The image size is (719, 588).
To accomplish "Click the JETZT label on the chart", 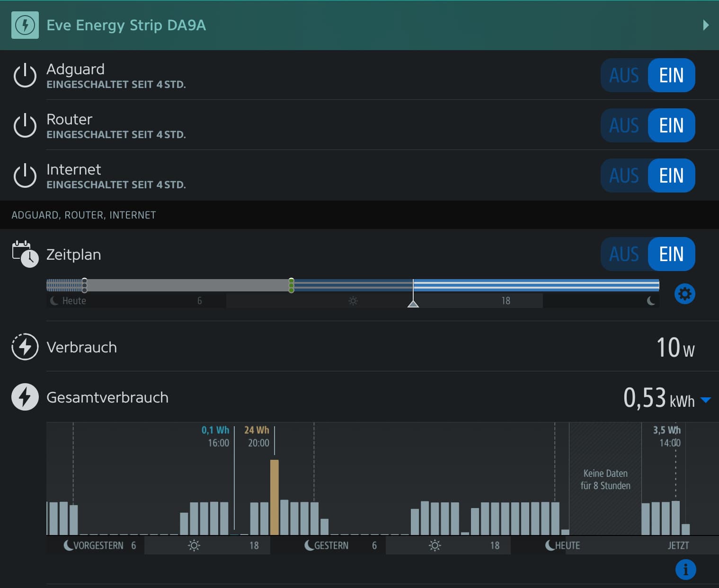I will tap(678, 545).
